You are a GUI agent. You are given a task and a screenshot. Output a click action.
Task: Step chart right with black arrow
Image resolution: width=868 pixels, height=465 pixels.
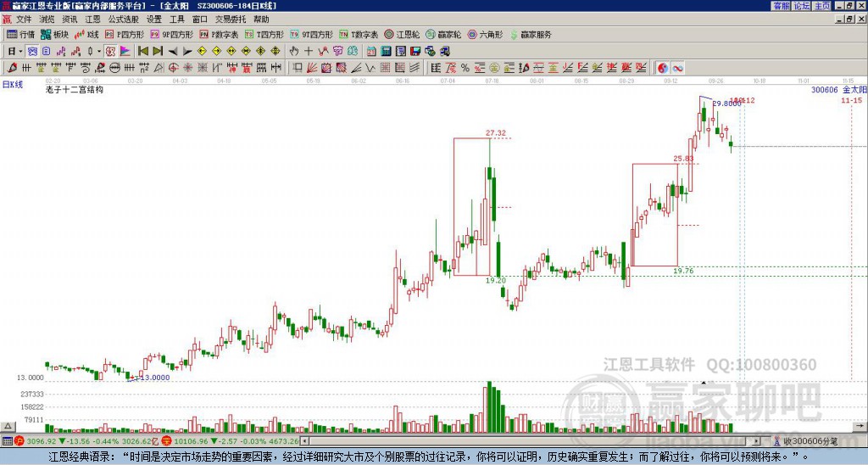[187, 51]
